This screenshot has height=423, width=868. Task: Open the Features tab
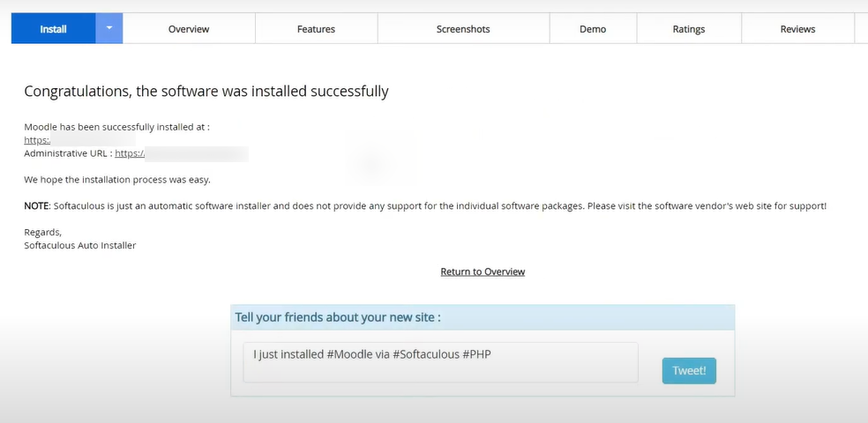pos(316,29)
